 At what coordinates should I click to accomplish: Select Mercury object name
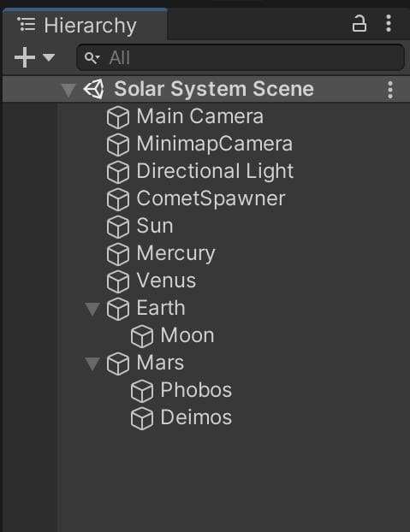click(x=175, y=254)
